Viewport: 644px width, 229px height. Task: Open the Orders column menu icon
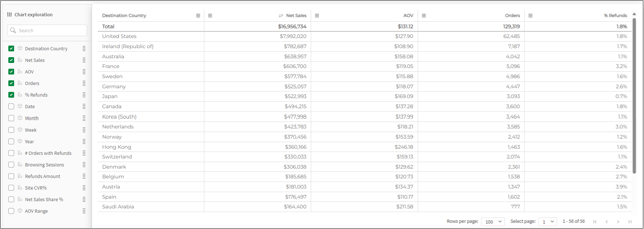pos(424,16)
